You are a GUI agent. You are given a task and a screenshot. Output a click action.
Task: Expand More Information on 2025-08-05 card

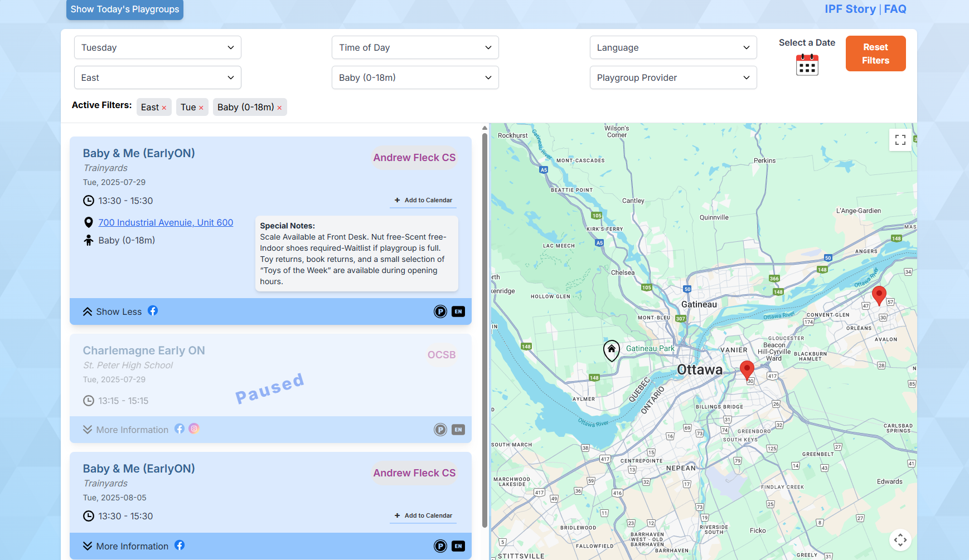click(125, 546)
